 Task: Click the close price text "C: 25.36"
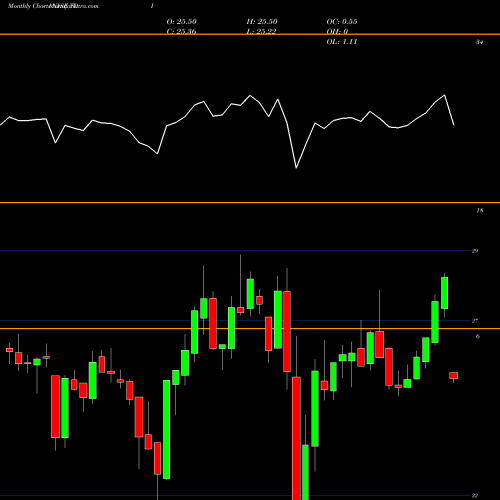click(181, 31)
